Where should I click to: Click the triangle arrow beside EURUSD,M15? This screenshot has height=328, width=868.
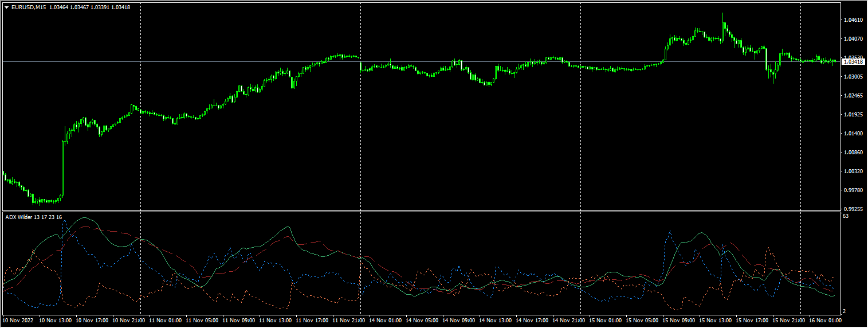(6, 7)
